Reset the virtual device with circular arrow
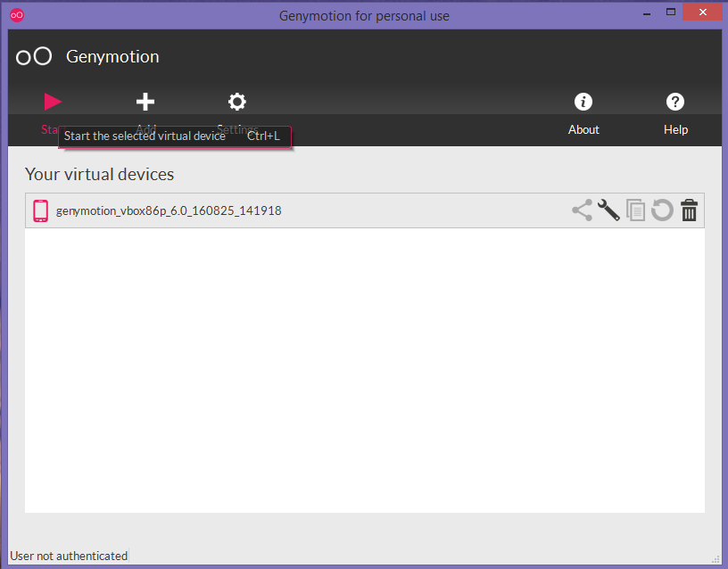The image size is (728, 569). 662,210
